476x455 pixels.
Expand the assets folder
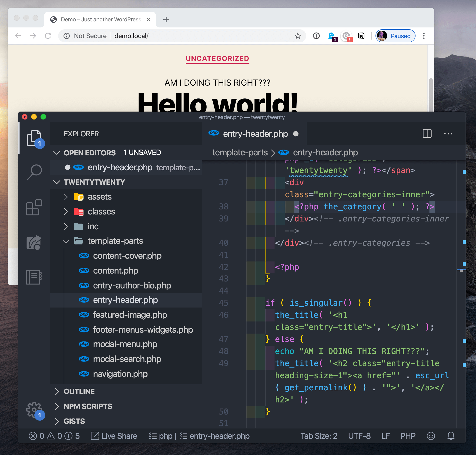click(100, 197)
